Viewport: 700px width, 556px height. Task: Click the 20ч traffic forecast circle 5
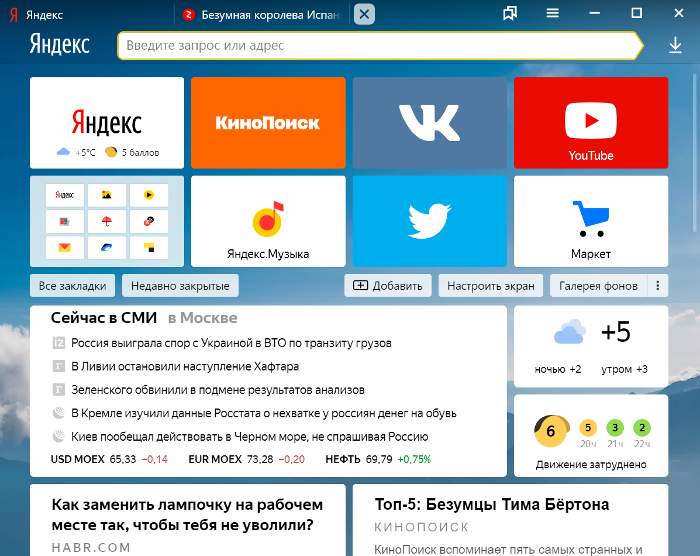588,428
